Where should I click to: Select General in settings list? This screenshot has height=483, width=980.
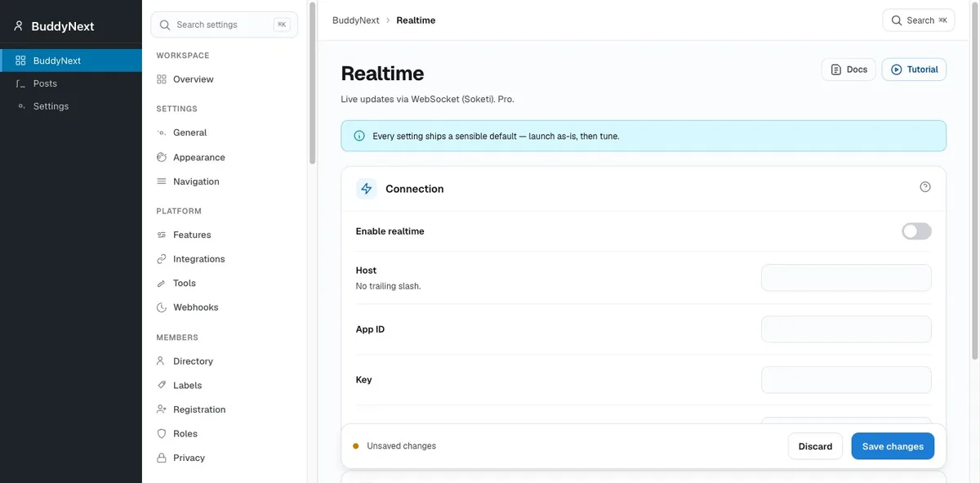225,132
